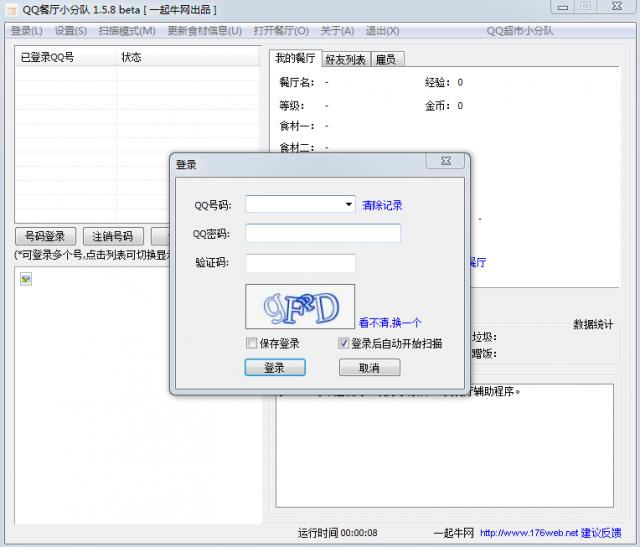This screenshot has height=547, width=640.
Task: Click the application icon in title bar
Action: tap(11, 9)
